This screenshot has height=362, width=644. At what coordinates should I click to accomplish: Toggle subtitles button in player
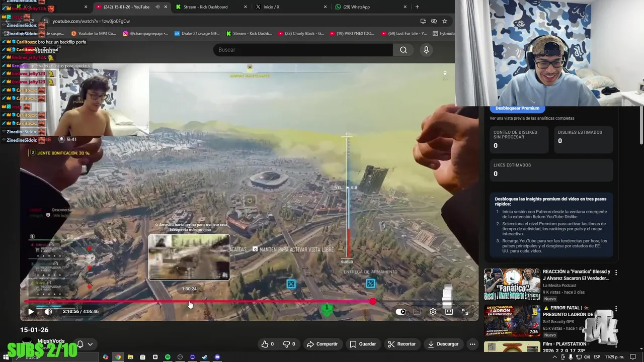(417, 312)
